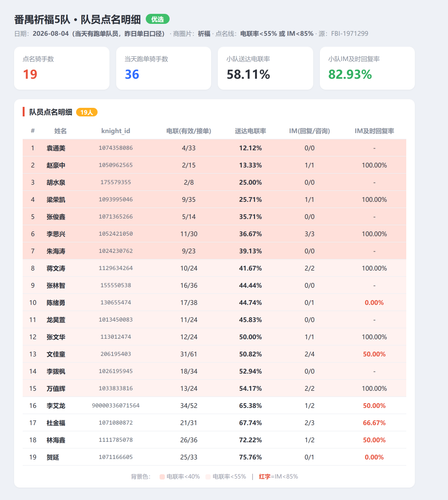The width and height of the screenshot is (448, 500).
Task: Select the date text 2026-08-04
Action: tap(51, 34)
